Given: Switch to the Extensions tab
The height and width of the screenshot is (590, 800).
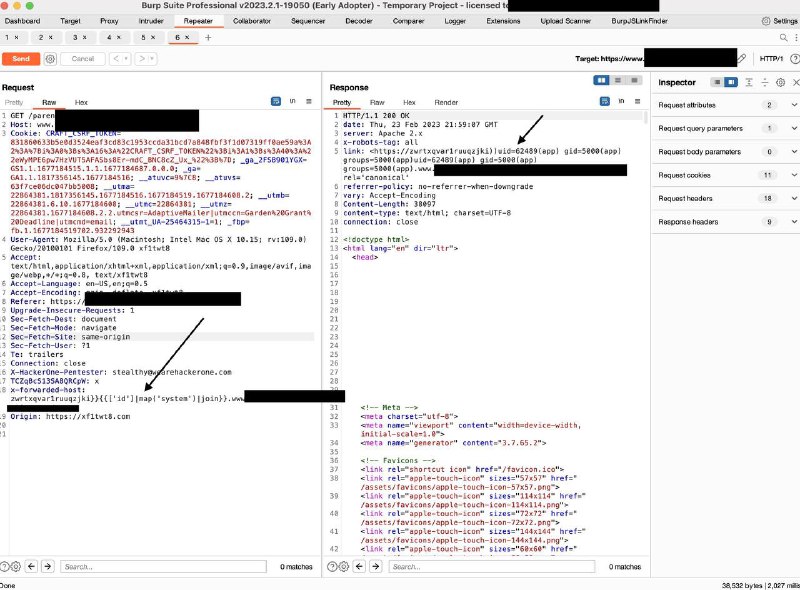Looking at the screenshot, I should (x=503, y=21).
